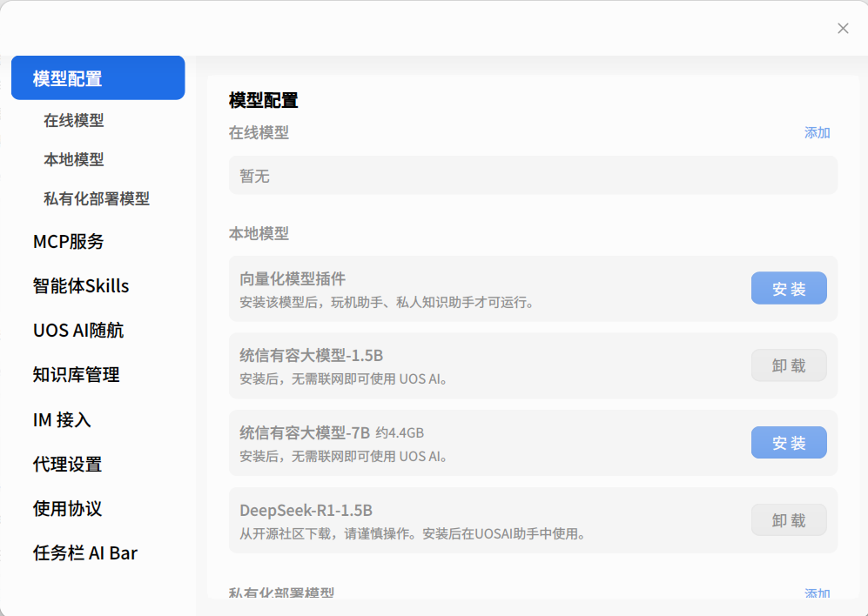Close the settings window with the X icon
The height and width of the screenshot is (616, 868).
(x=843, y=28)
